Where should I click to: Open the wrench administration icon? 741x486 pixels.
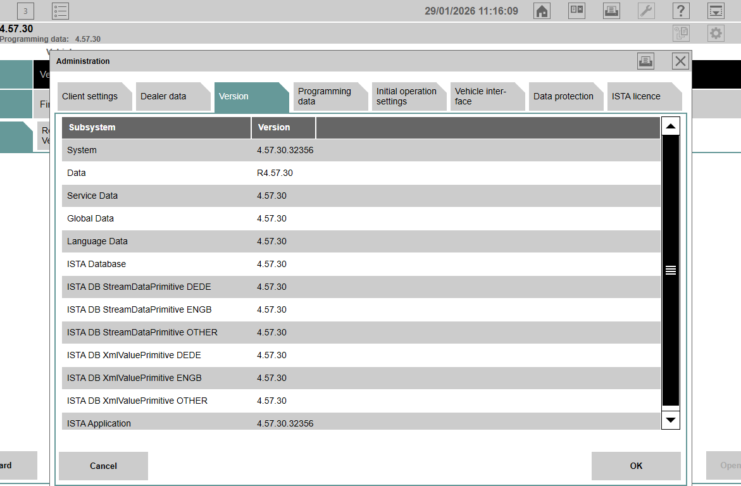646,11
